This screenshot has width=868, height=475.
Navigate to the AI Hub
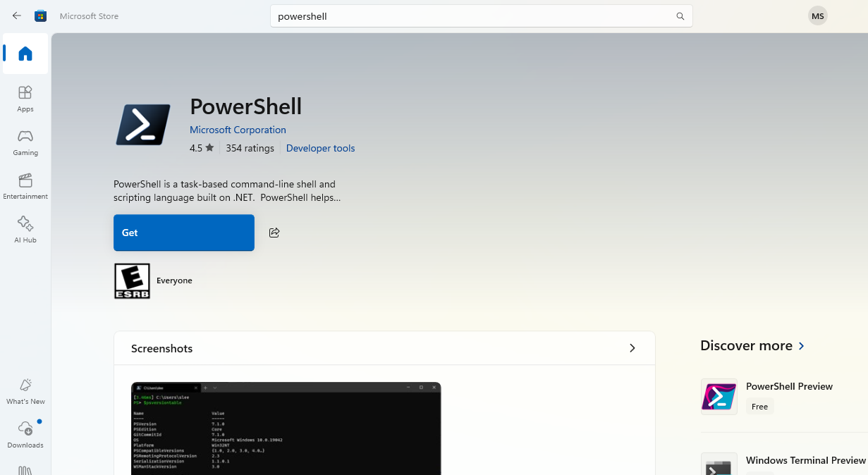(x=25, y=228)
